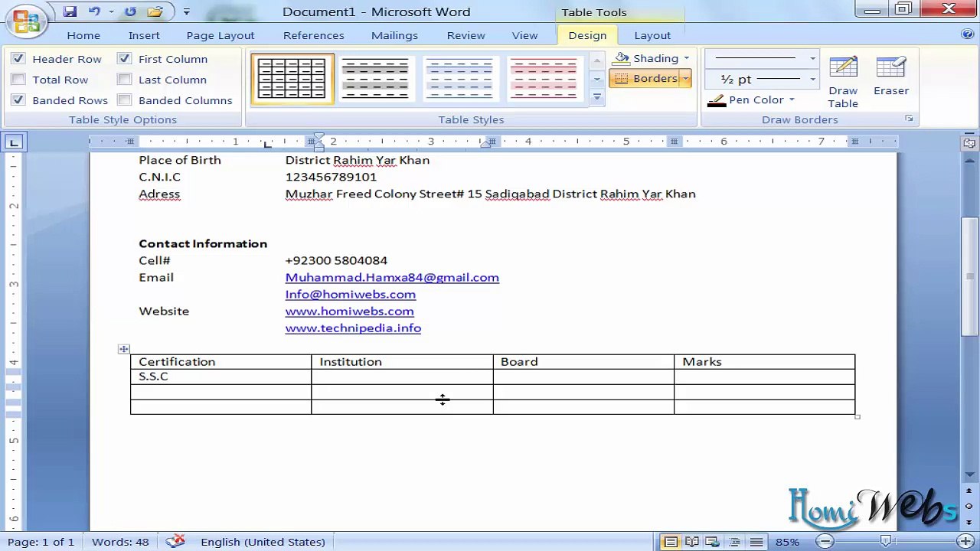
Task: Open Draw Borders dialog launcher
Action: pos(909,119)
